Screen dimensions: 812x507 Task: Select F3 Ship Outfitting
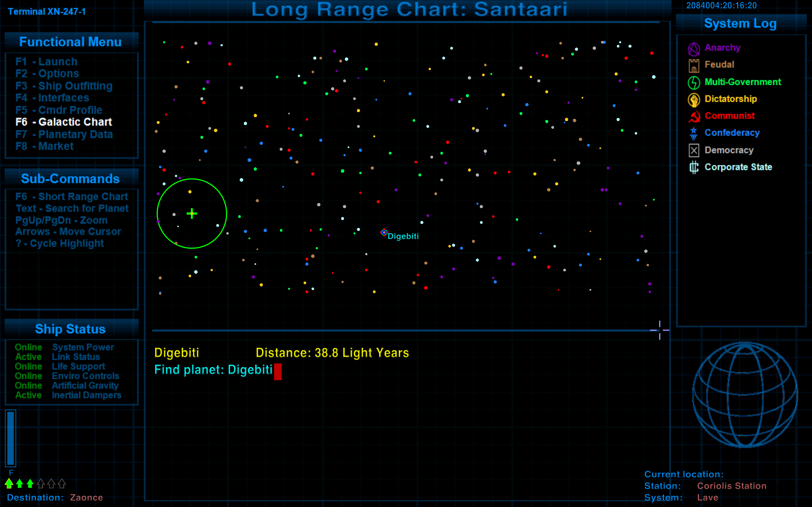tap(64, 86)
